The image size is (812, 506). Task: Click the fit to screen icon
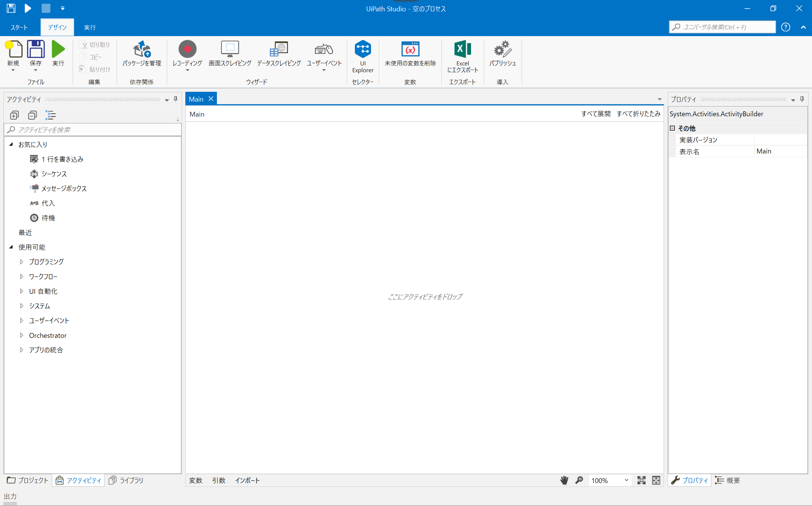tap(641, 480)
